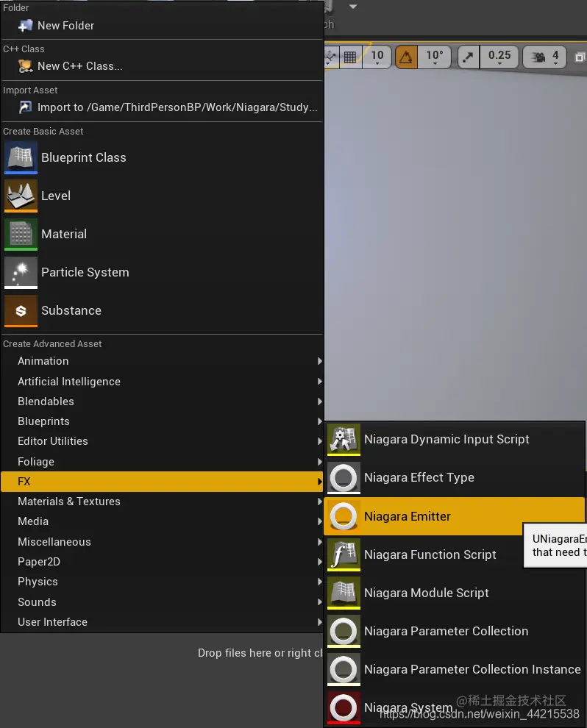Click the Substance asset icon

point(21,310)
